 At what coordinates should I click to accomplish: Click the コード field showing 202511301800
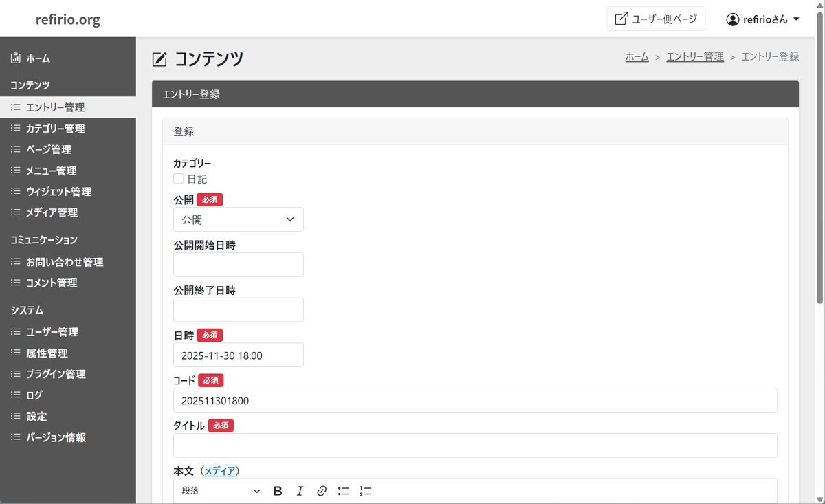point(475,400)
